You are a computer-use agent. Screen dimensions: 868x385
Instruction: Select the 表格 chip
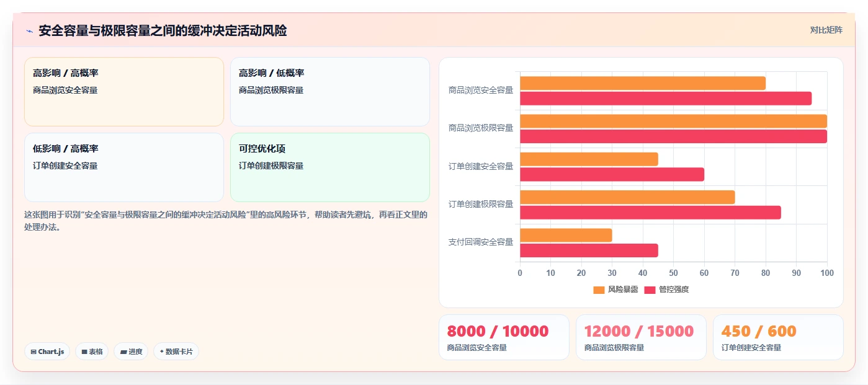92,352
